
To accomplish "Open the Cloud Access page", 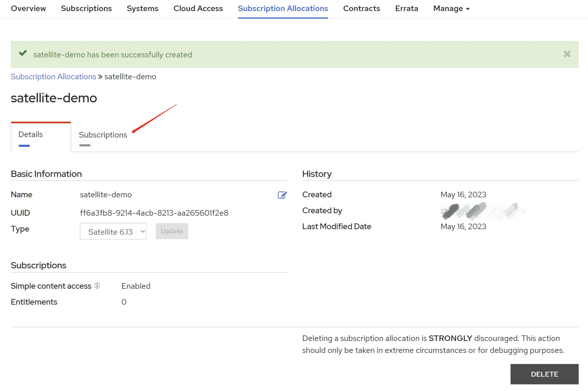I will tap(198, 9).
